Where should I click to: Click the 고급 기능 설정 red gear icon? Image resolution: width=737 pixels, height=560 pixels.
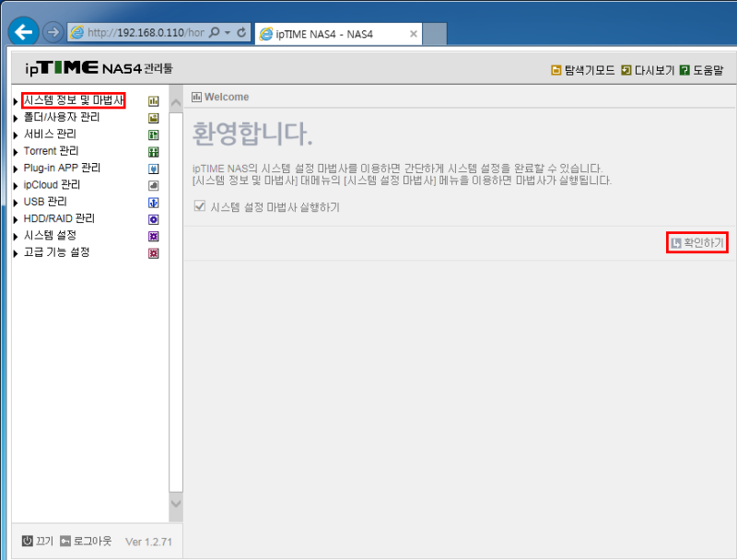point(153,251)
